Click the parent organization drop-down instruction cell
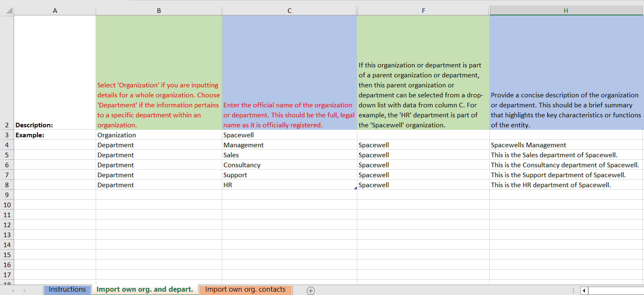 coord(424,72)
